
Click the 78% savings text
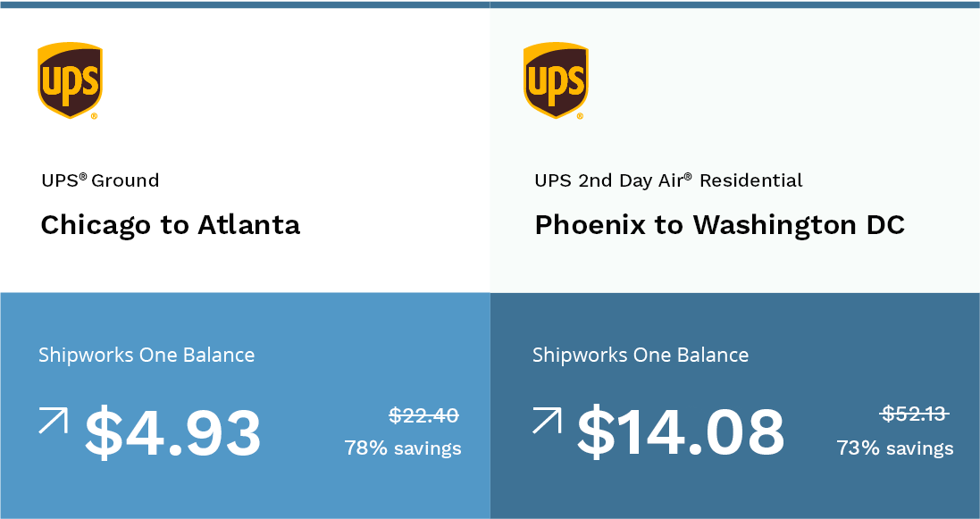tap(403, 448)
